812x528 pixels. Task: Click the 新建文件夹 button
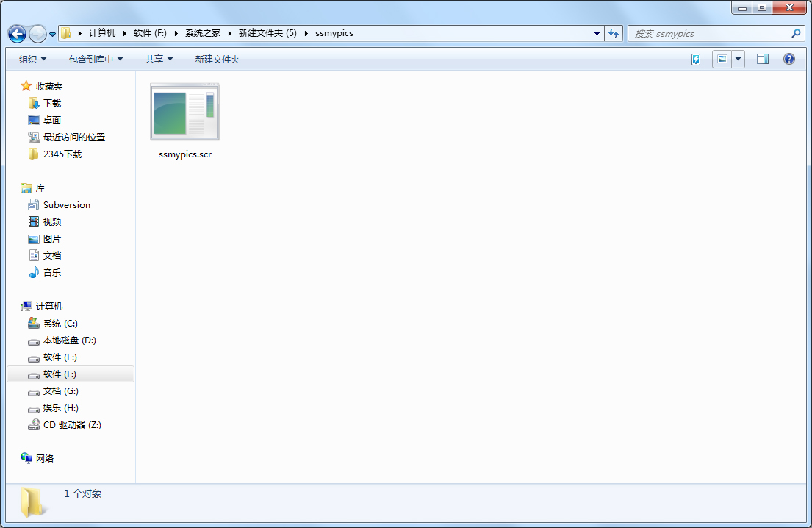tap(217, 60)
